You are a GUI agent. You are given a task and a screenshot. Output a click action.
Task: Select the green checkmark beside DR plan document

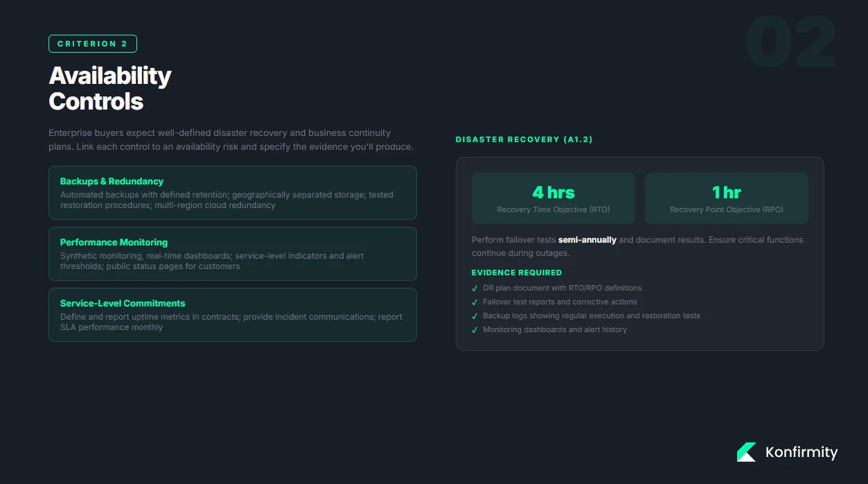(x=475, y=288)
